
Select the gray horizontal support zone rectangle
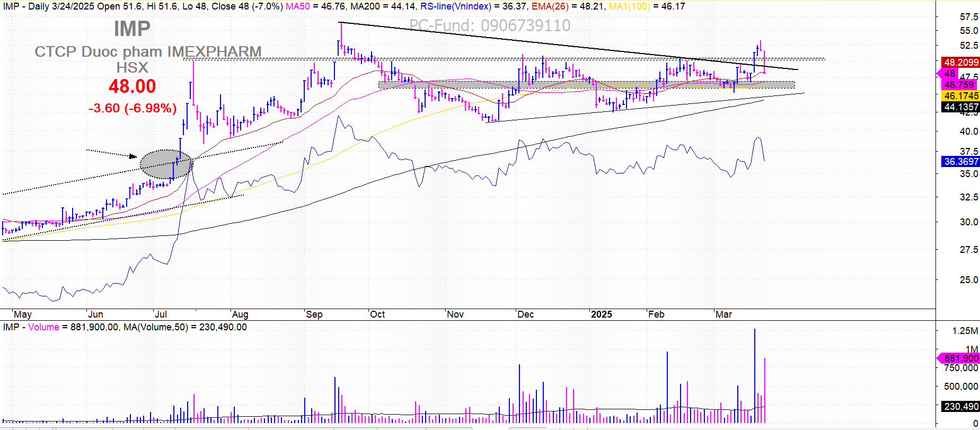coord(587,85)
